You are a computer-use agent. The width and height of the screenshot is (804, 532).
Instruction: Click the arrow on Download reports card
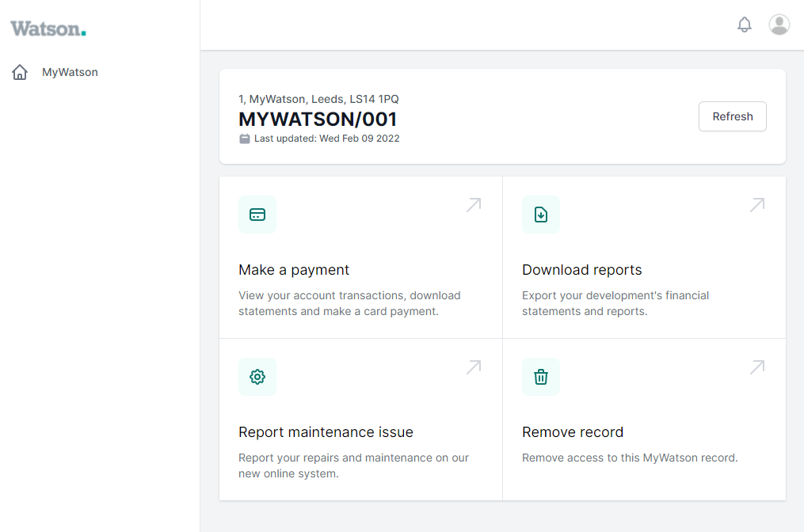click(756, 205)
